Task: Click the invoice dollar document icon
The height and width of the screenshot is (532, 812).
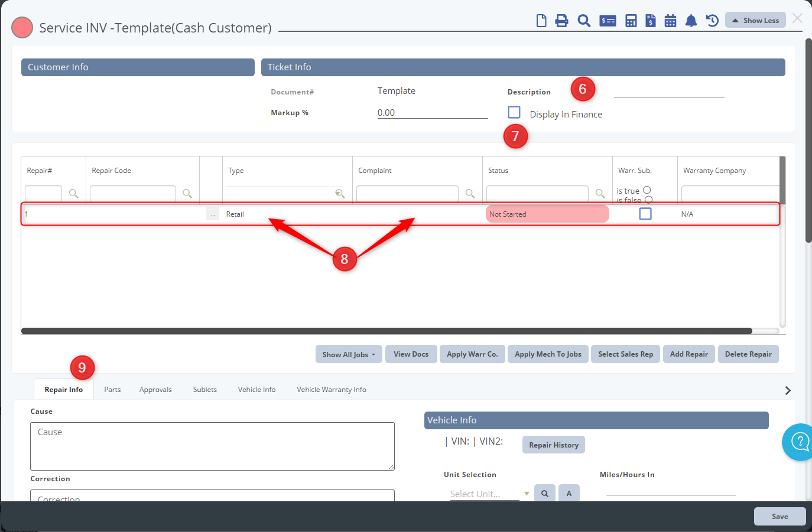Action: pos(651,21)
